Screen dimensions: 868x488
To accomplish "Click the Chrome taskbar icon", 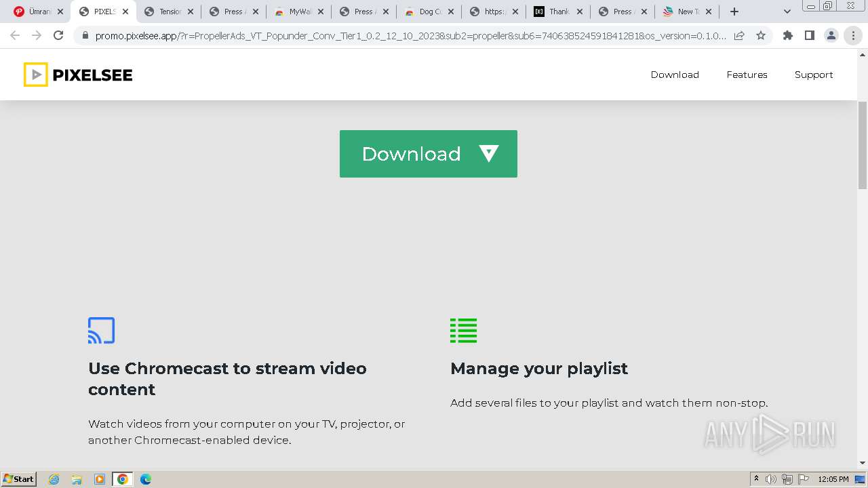I will tap(123, 479).
